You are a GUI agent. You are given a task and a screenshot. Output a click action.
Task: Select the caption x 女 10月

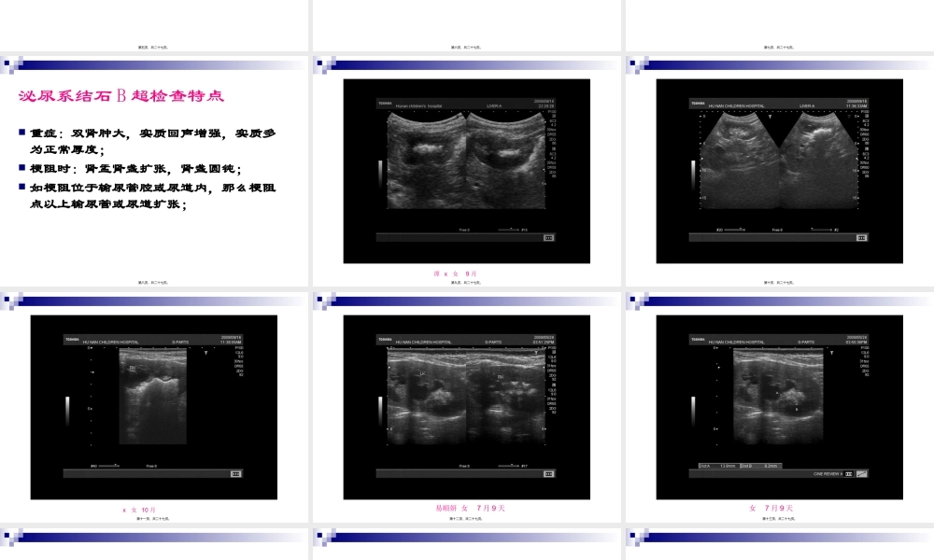pyautogui.click(x=146, y=510)
